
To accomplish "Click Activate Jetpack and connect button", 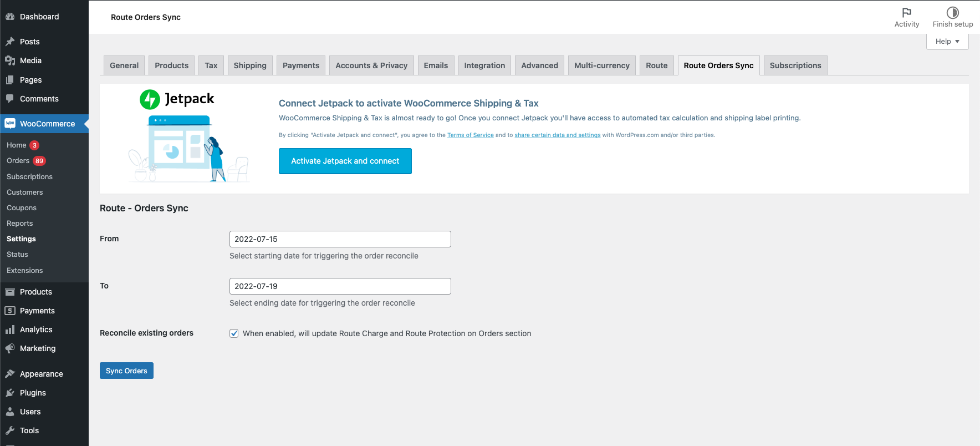I will click(x=345, y=161).
